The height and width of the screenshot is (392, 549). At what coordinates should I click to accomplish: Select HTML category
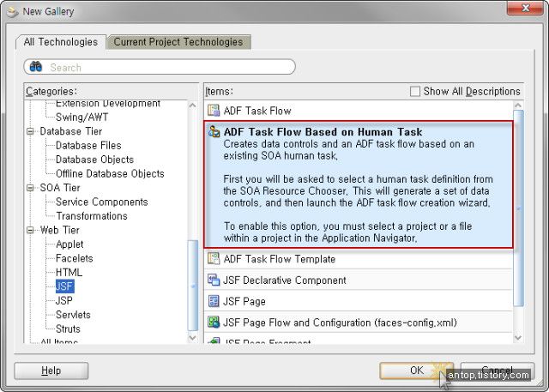pos(69,272)
